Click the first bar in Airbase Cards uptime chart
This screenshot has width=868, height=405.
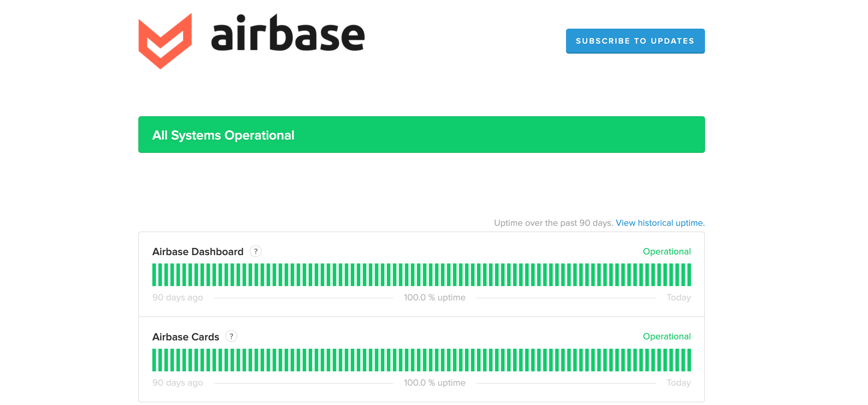154,360
